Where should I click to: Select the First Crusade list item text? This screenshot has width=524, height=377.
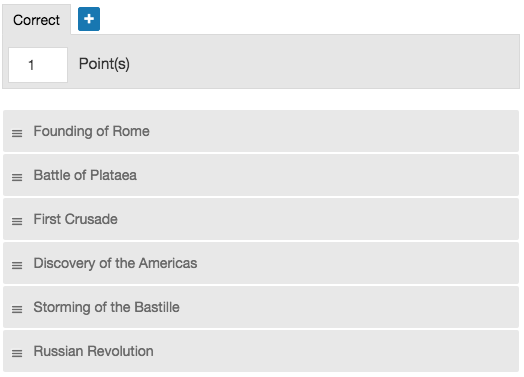[x=76, y=219]
